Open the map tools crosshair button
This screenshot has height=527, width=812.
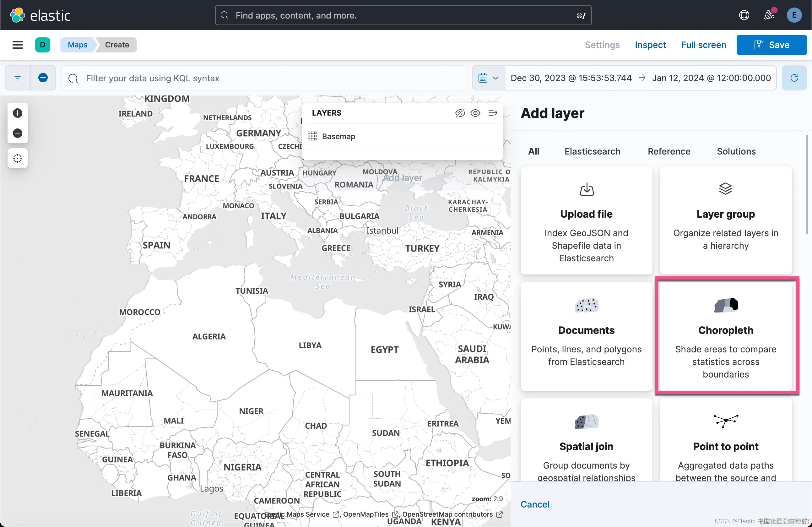17,158
